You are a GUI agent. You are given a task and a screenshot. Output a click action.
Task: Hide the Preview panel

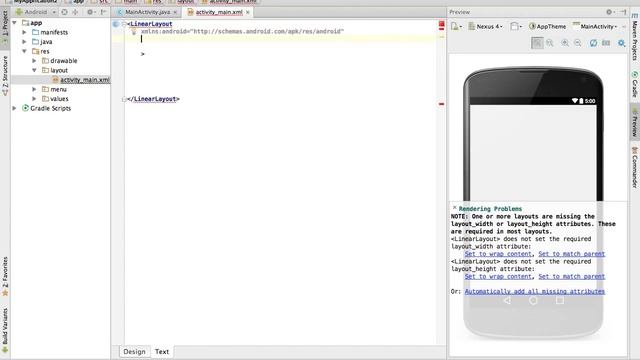click(x=623, y=12)
